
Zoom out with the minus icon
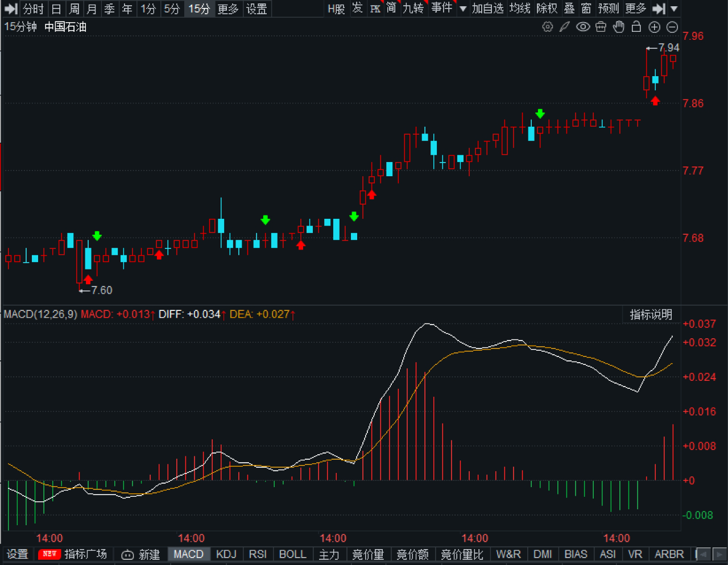coord(672,27)
